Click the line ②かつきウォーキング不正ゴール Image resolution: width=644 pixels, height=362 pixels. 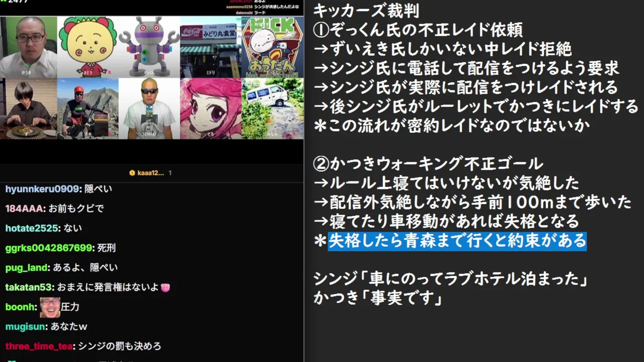(x=428, y=164)
